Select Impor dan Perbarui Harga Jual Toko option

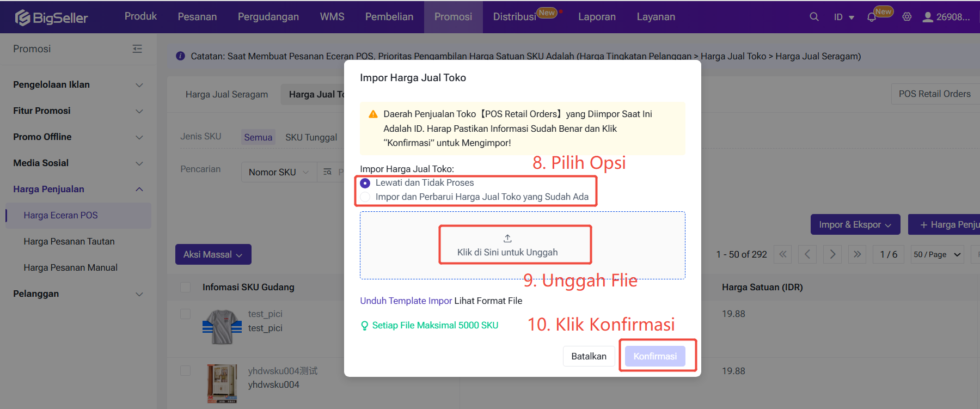pos(365,197)
